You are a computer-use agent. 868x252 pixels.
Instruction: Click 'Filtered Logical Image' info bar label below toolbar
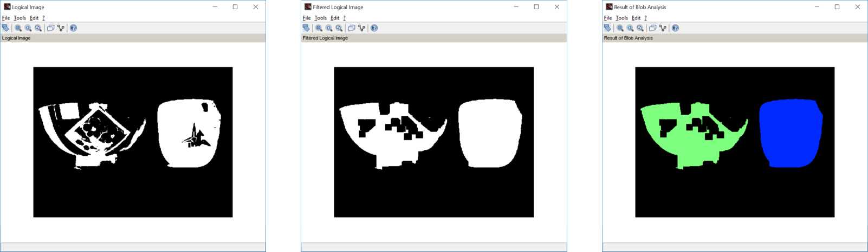click(x=325, y=38)
